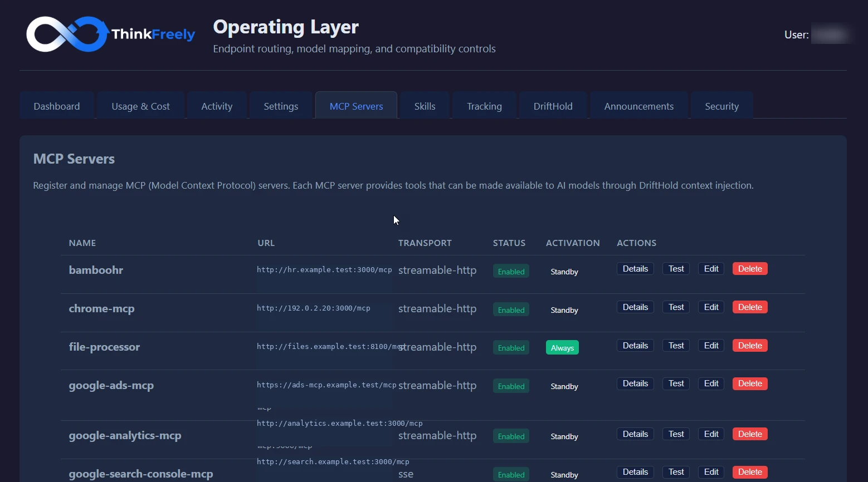Viewport: 868px width, 482px height.
Task: Delete the chrome-mcp server
Action: pos(750,307)
